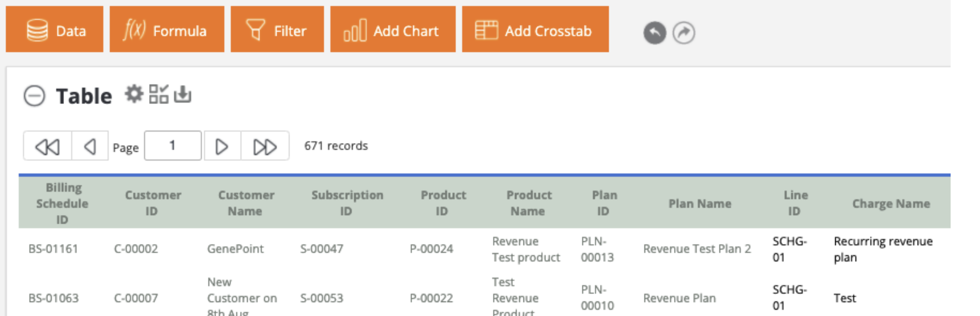Go to first page of records

point(47,146)
